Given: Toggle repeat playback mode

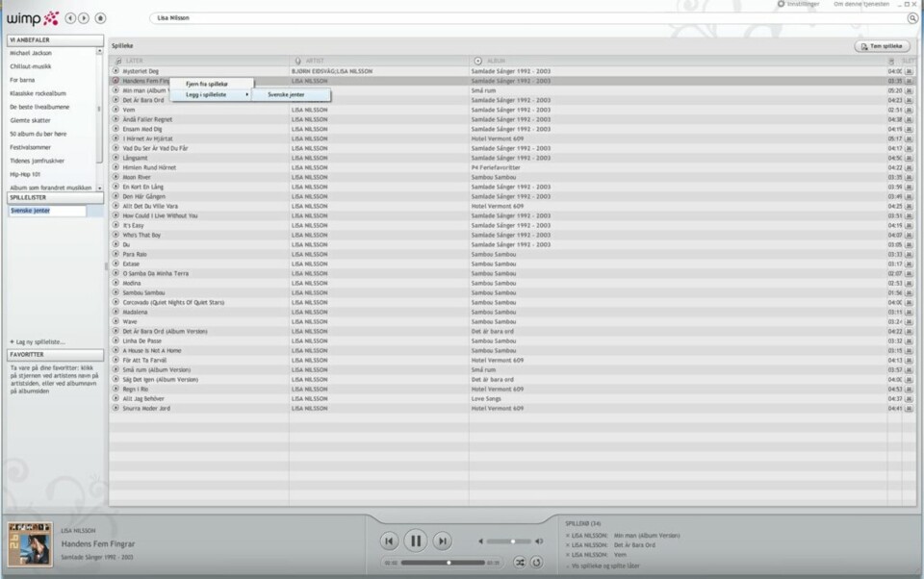Looking at the screenshot, I should (536, 562).
